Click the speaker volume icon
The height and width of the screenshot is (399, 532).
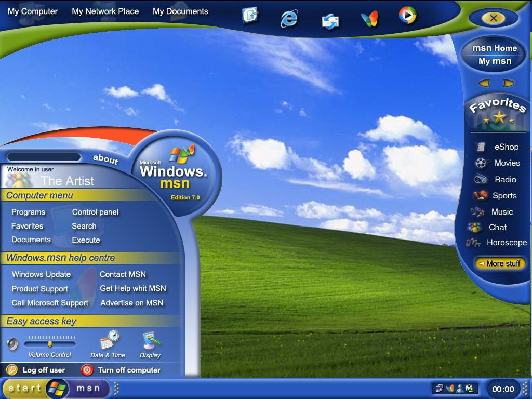[12, 344]
